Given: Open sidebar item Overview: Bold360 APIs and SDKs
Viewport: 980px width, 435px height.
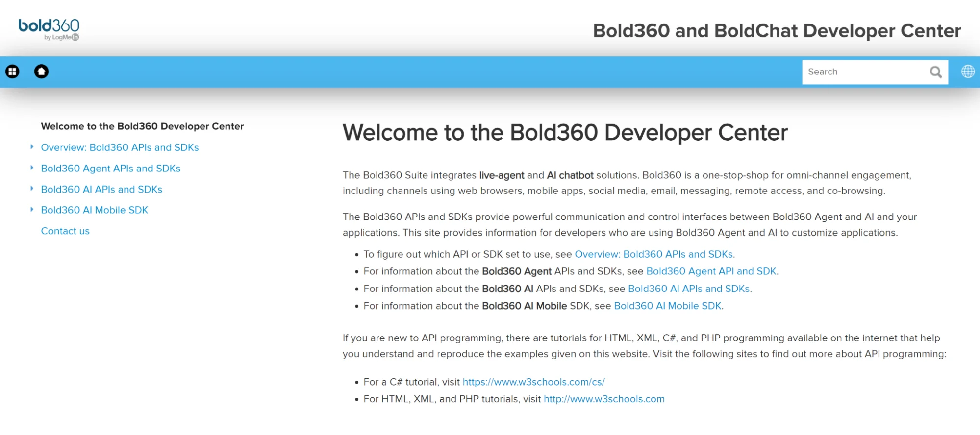Looking at the screenshot, I should (120, 147).
